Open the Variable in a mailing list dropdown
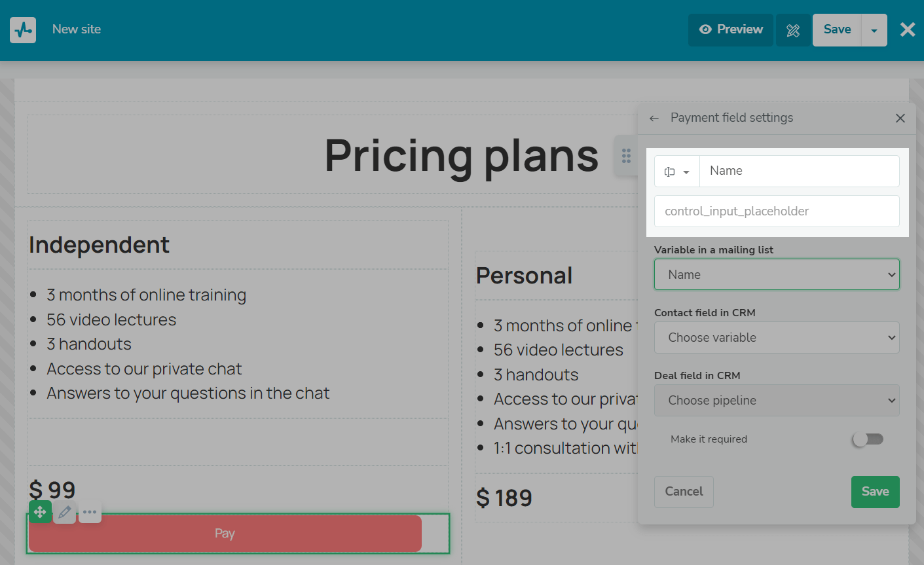Image resolution: width=924 pixels, height=565 pixels. click(777, 275)
